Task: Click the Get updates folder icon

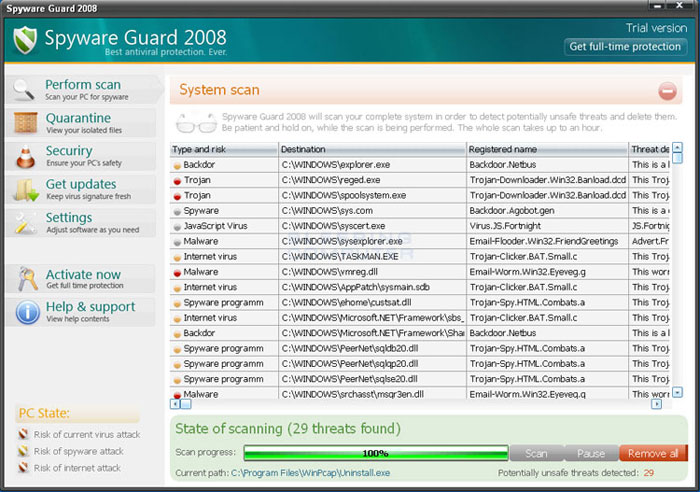Action: [26, 190]
